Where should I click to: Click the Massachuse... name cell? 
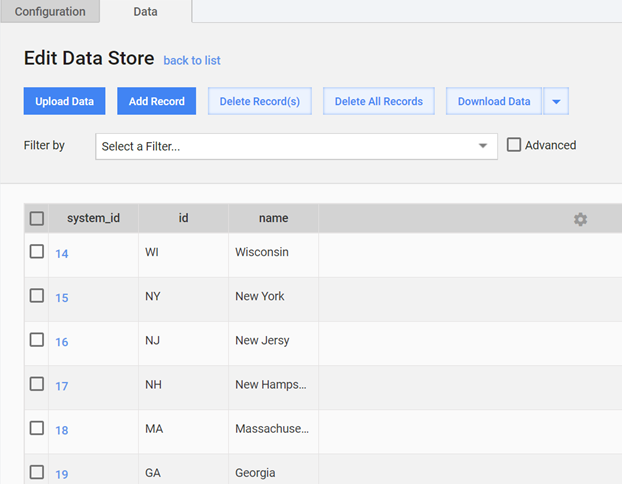(x=273, y=432)
